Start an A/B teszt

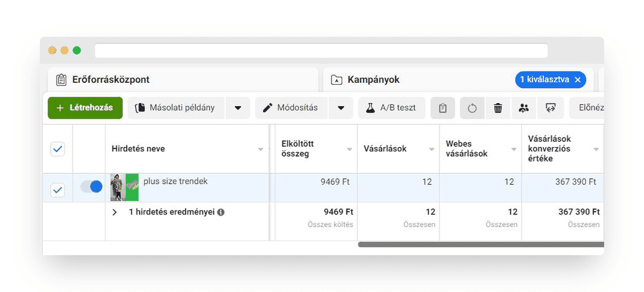coord(392,108)
